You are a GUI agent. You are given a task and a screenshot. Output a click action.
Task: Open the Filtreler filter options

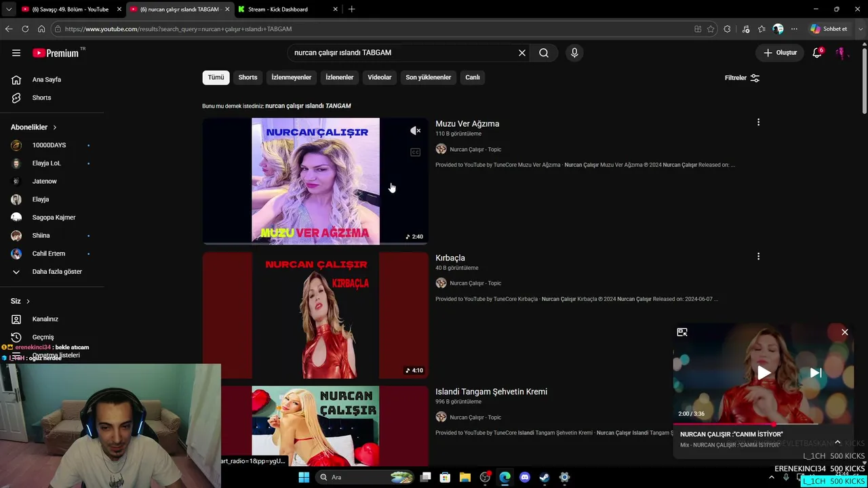(742, 78)
